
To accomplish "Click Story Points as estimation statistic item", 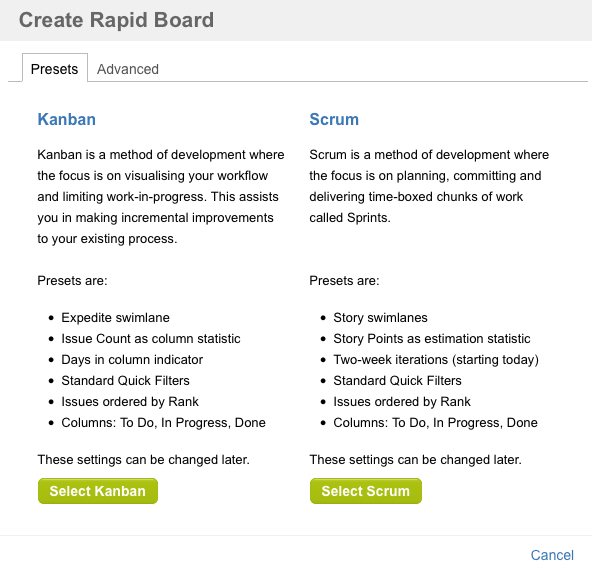I will tap(432, 339).
